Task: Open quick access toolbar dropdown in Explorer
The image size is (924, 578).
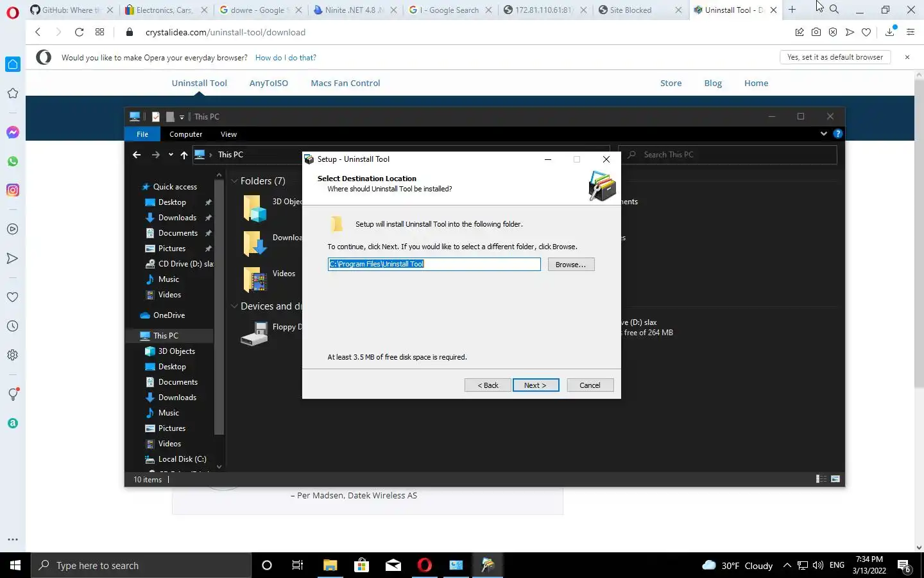Action: point(182,117)
